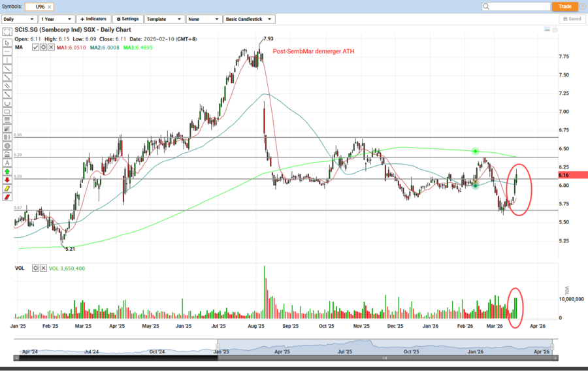Pick the text annotation 'A' tool
Image resolution: width=588 pixels, height=371 pixels.
(x=7, y=163)
